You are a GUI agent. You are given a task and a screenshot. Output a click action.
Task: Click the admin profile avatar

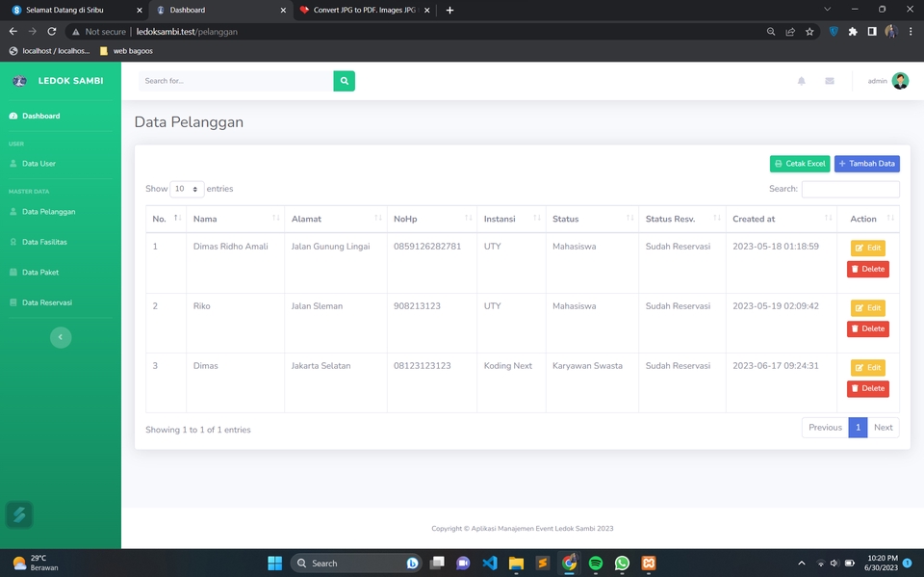[x=900, y=81]
